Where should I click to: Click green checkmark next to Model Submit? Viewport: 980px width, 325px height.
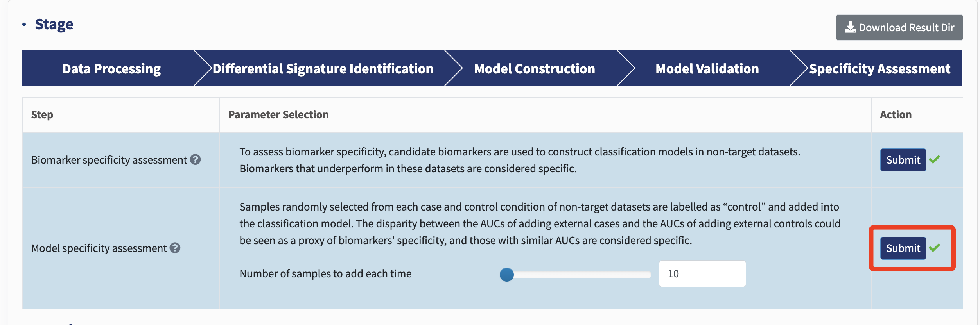pos(935,248)
